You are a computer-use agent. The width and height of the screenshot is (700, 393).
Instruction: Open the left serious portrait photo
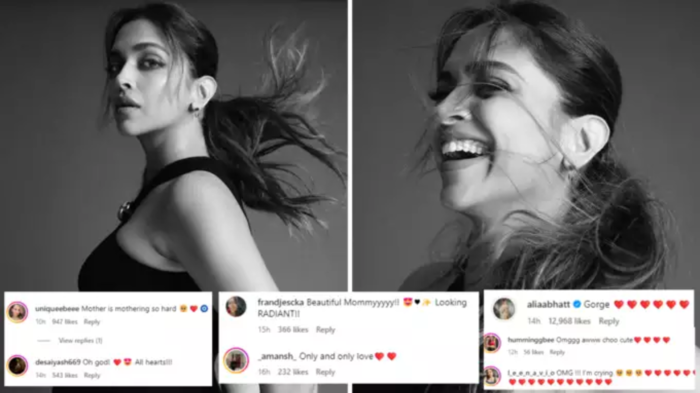click(174, 146)
